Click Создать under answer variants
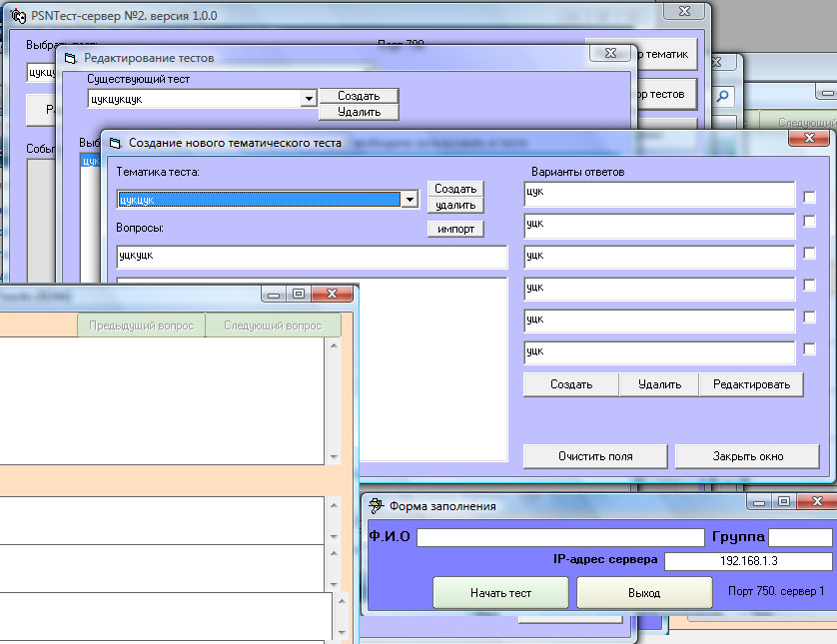This screenshot has width=837, height=644. click(x=571, y=384)
